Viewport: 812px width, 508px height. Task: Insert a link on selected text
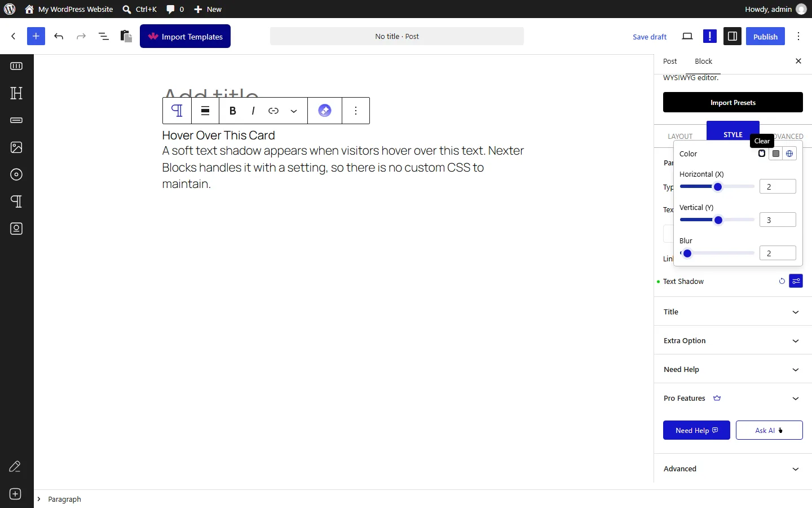273,111
